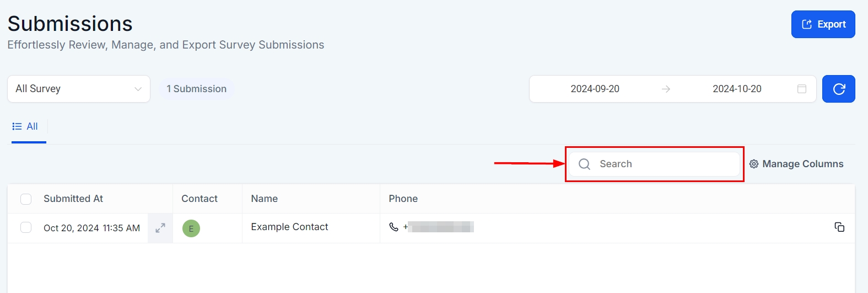Open the start date 2024-09-20 picker
Screen dimensions: 868x293
pos(595,89)
